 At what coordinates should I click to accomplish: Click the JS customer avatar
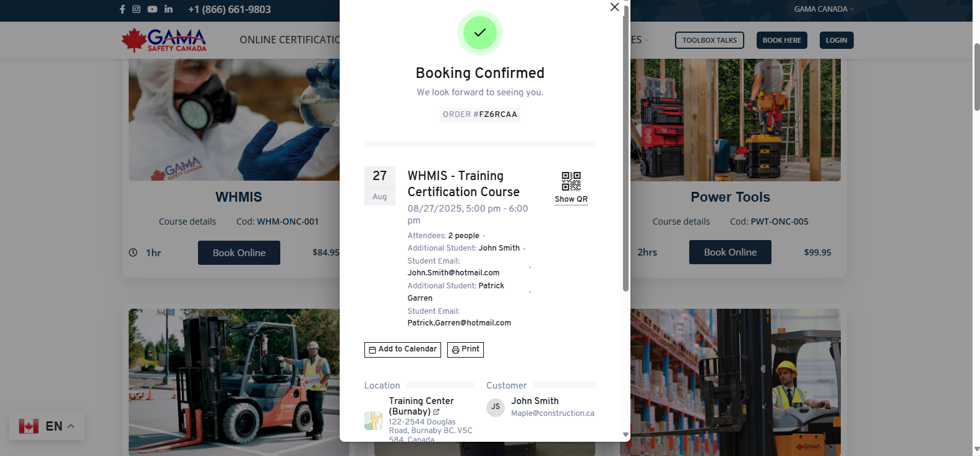click(x=496, y=407)
